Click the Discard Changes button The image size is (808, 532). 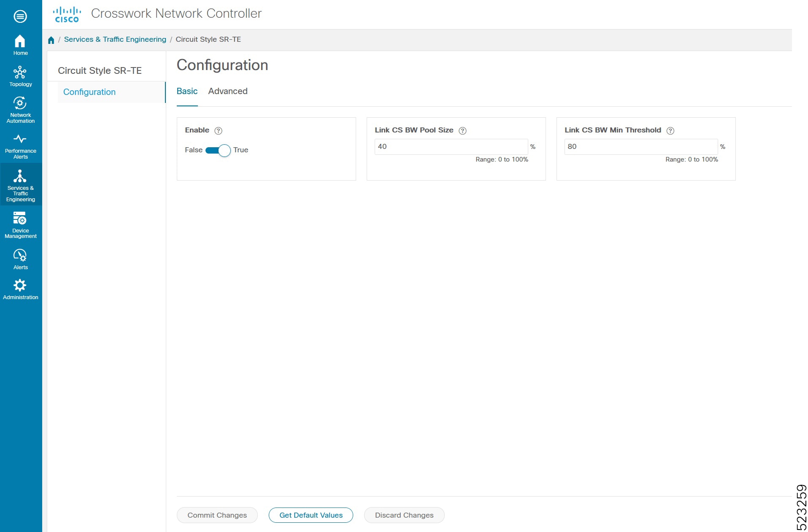point(404,515)
